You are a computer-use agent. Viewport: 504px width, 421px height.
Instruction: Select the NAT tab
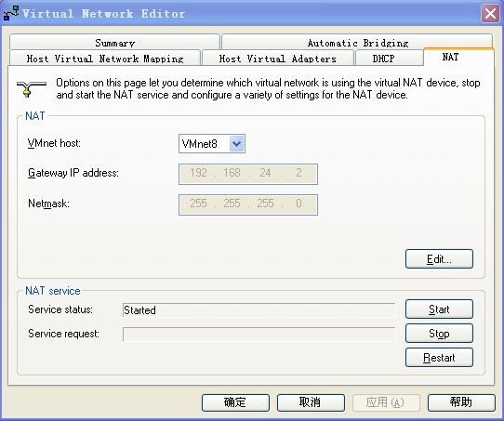coord(458,57)
